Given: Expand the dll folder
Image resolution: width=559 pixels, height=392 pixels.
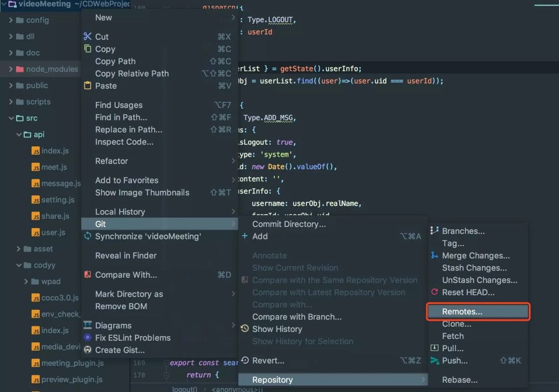Looking at the screenshot, I should tap(11, 36).
